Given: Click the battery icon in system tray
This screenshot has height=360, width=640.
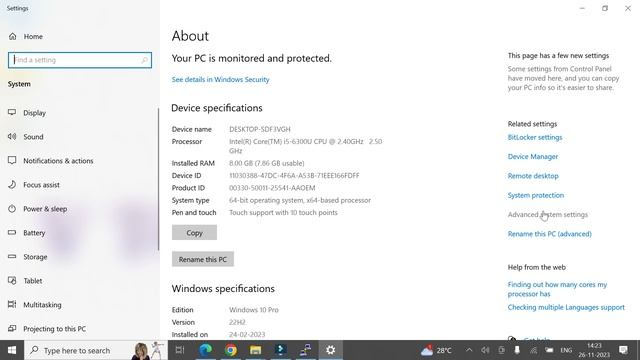Looking at the screenshot, I should [x=549, y=350].
